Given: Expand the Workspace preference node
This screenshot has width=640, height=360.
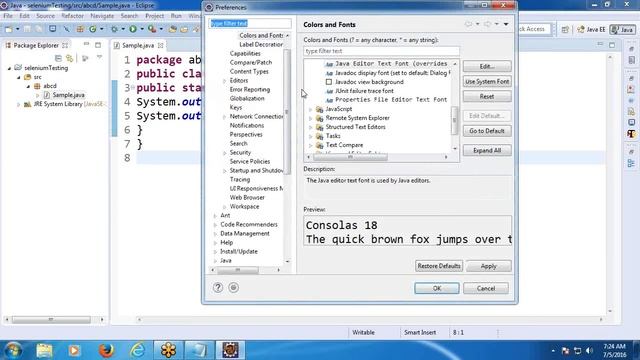Looking at the screenshot, I should (224, 207).
